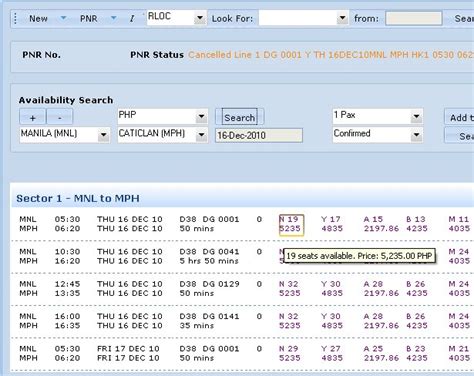The width and height of the screenshot is (474, 376).
Task: Open the New dropdown arrow in toolbar
Action: coord(63,18)
